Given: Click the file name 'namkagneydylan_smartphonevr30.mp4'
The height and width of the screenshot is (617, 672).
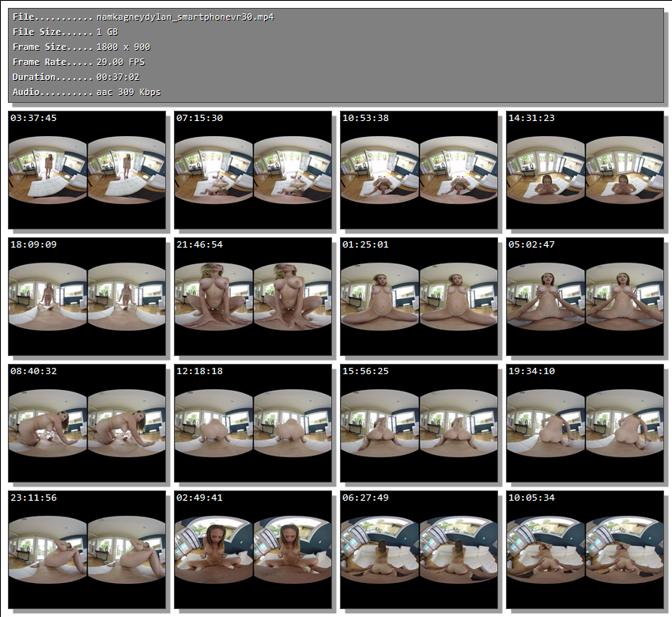Looking at the screenshot, I should coord(185,17).
